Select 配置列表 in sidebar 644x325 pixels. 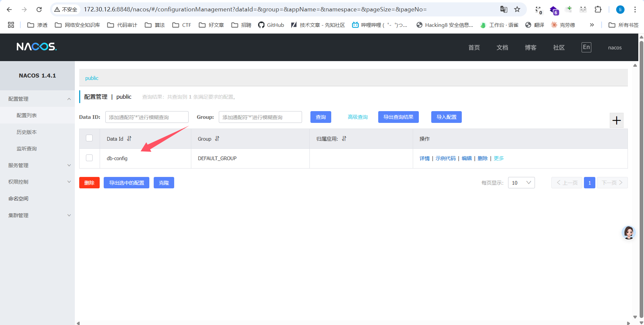point(37,115)
